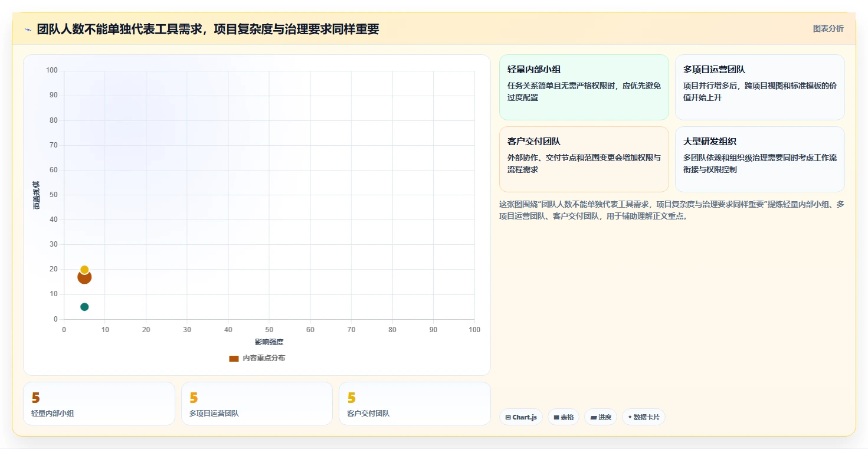Click the description 任务关系简单且无需严格权限时

point(584,91)
